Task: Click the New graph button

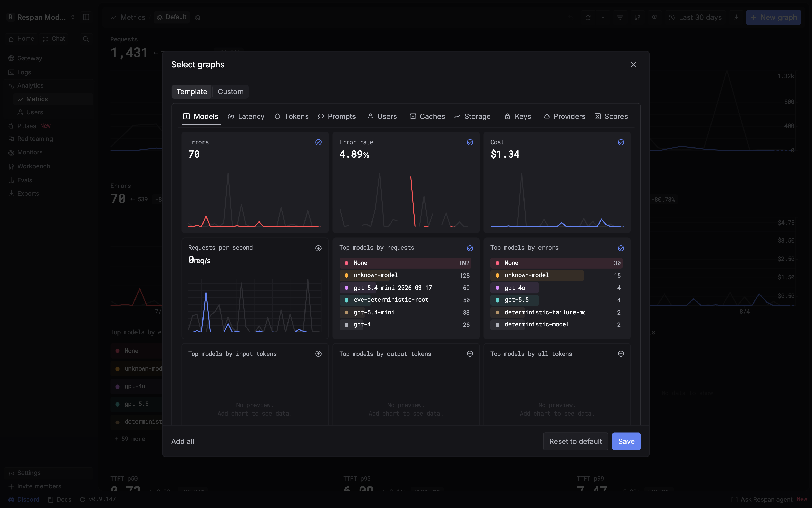Action: (x=773, y=18)
